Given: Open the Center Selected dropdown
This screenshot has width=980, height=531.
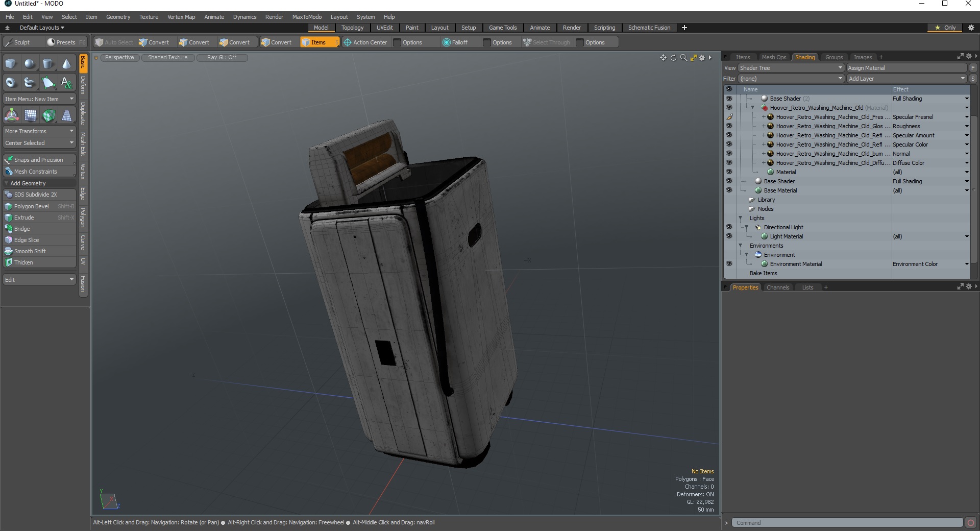Looking at the screenshot, I should tap(39, 143).
